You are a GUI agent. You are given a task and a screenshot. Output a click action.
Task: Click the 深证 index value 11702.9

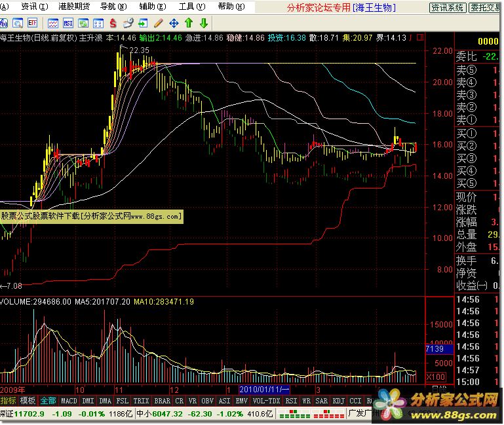(29, 414)
